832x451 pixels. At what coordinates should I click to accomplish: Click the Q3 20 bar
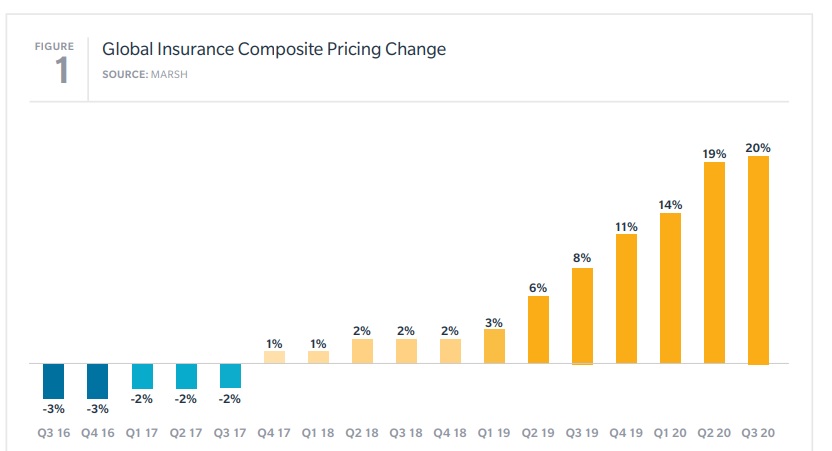[x=758, y=260]
